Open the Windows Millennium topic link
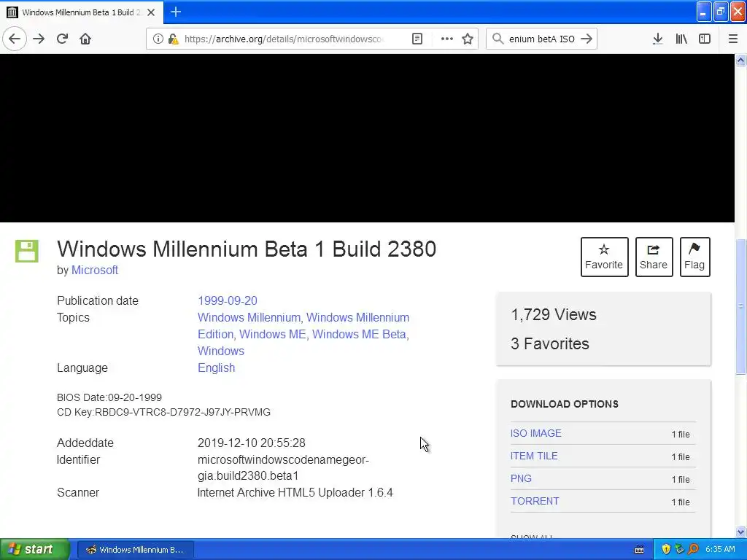747x560 pixels. click(249, 318)
